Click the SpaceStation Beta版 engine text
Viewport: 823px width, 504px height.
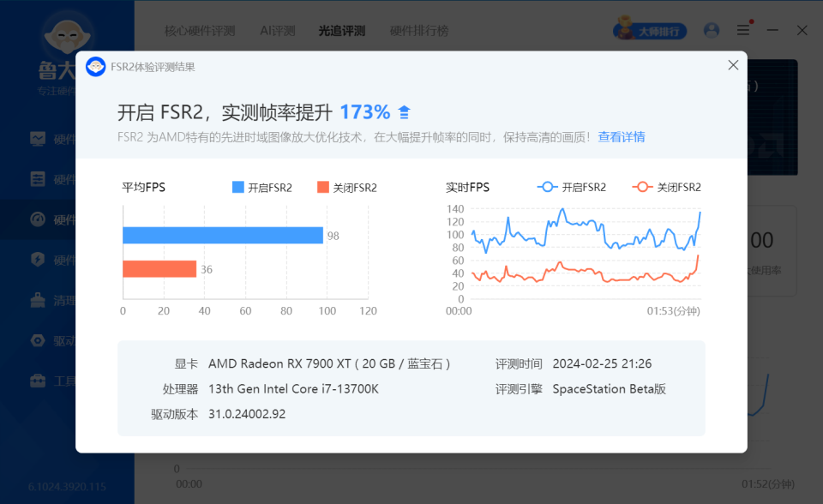point(610,389)
